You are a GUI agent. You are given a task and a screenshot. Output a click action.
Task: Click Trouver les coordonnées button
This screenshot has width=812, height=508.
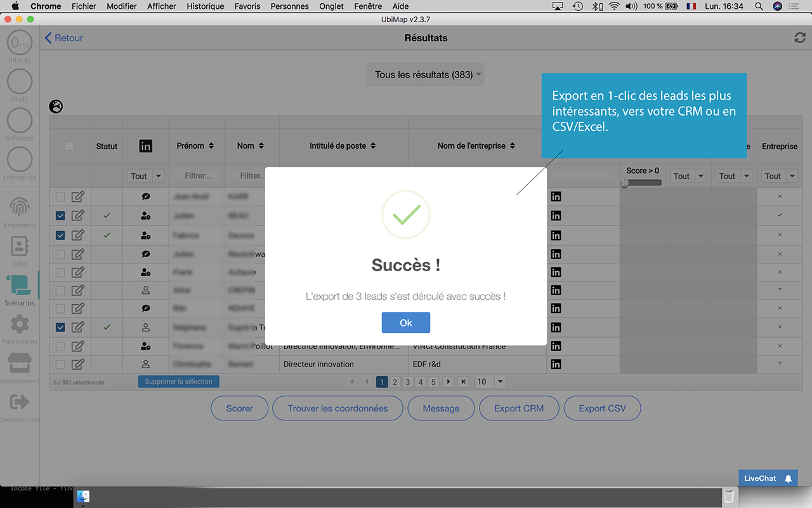click(337, 408)
